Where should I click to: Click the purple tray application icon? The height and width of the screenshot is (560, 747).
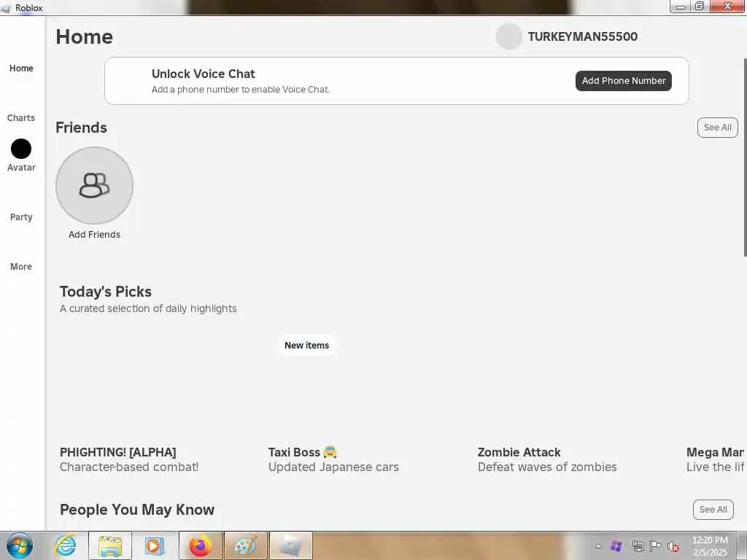(616, 546)
